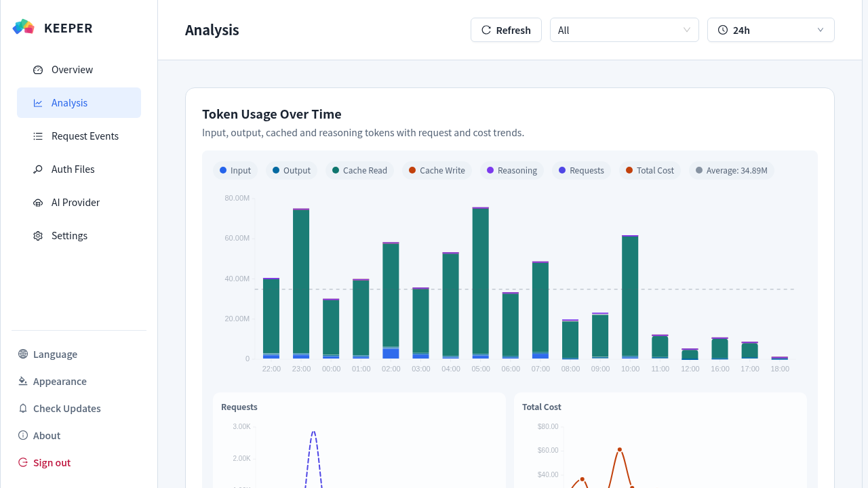Click the 07:00 bar in the chart
This screenshot has height=488, width=868.
pos(540,310)
